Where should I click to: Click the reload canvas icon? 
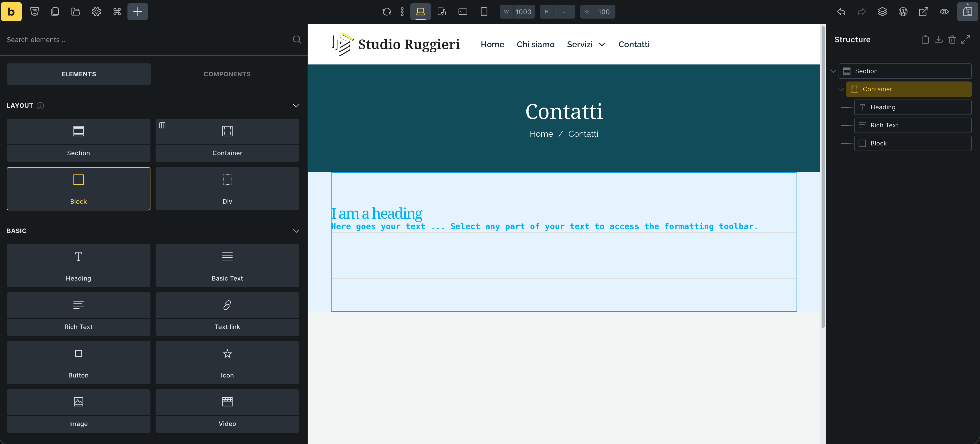pyautogui.click(x=387, y=11)
